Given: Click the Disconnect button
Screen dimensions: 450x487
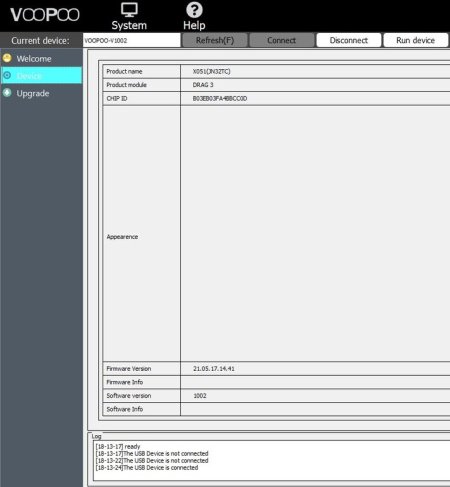Looking at the screenshot, I should pyautogui.click(x=349, y=40).
